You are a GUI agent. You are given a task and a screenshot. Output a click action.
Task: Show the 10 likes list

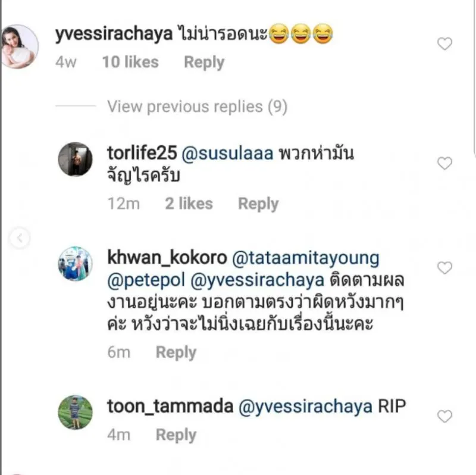130,62
